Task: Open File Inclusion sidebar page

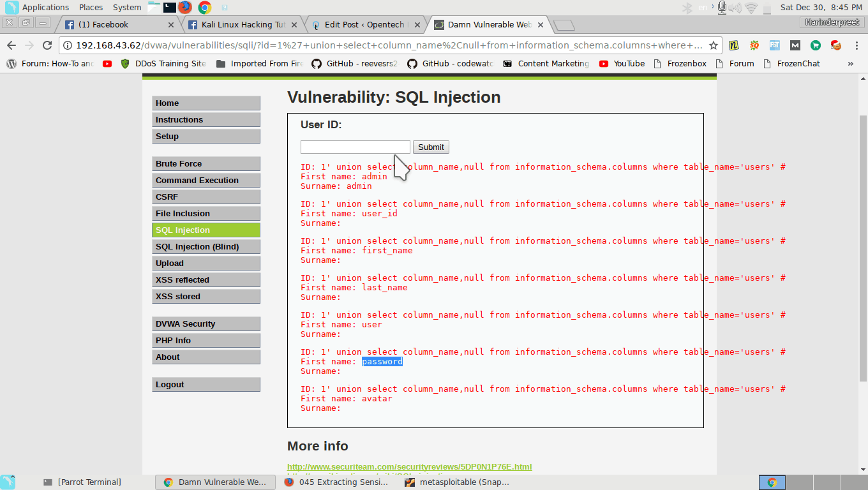Action: tap(206, 214)
